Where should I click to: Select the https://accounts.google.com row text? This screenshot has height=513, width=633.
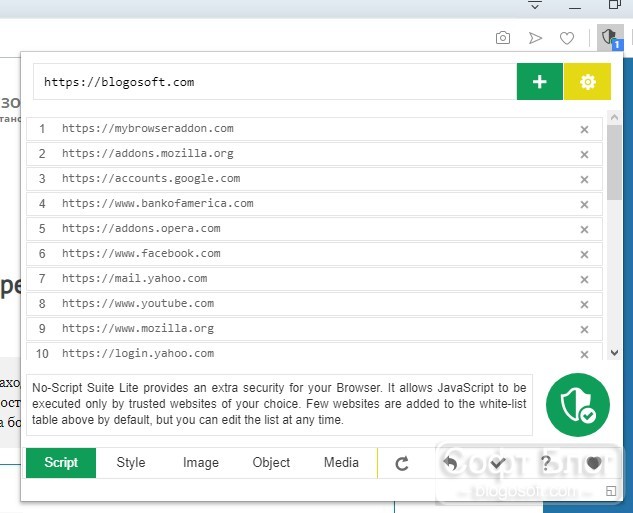pos(151,179)
